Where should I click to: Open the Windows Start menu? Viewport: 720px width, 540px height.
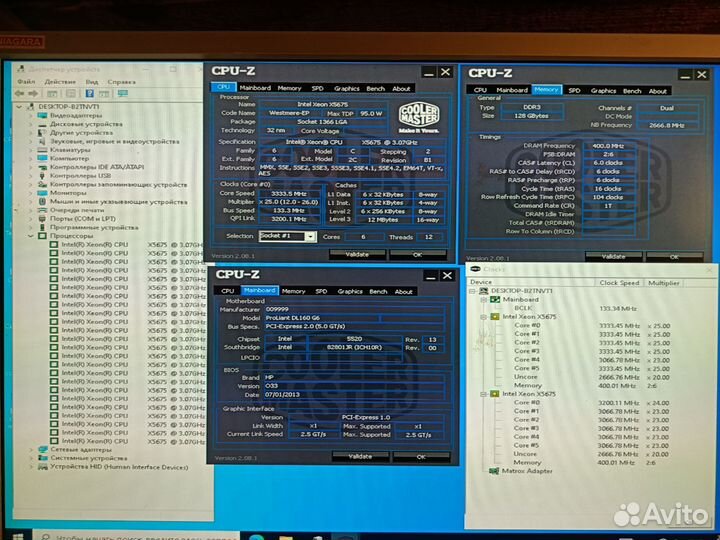[x=17, y=536]
